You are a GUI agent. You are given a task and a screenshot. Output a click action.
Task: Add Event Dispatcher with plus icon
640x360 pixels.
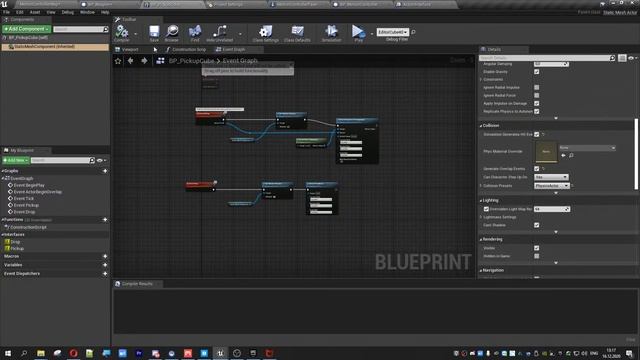(x=105, y=273)
